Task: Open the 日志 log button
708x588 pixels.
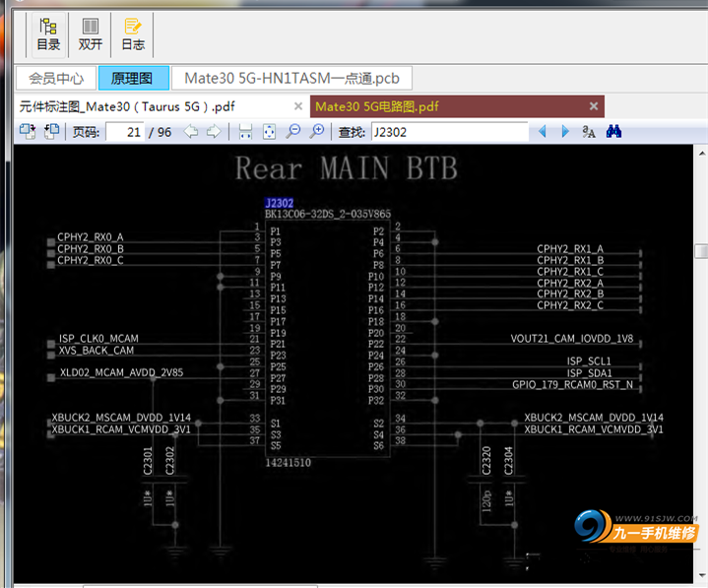Action: point(133,34)
